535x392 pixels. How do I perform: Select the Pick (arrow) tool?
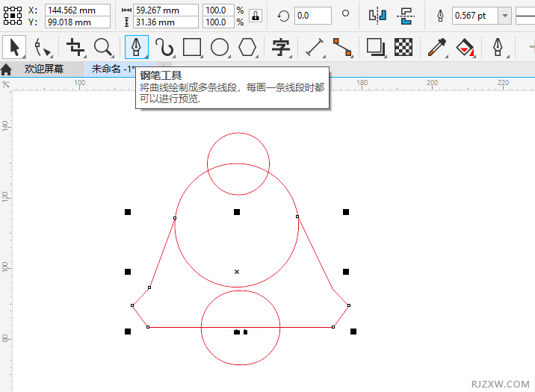coord(14,47)
